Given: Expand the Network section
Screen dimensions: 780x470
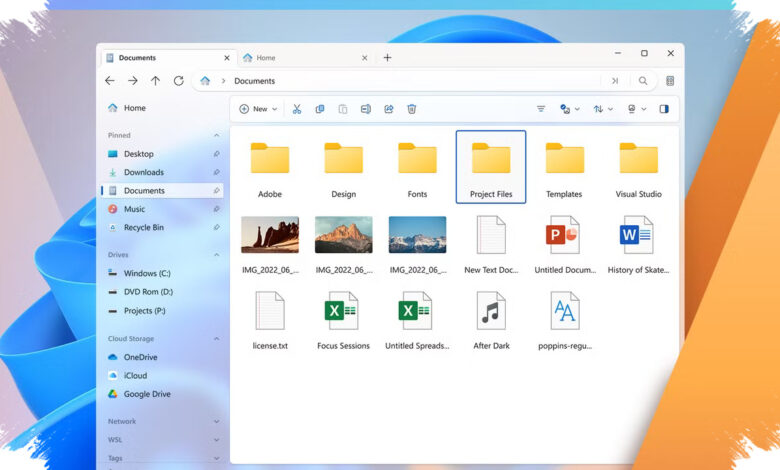Looking at the screenshot, I should (216, 421).
